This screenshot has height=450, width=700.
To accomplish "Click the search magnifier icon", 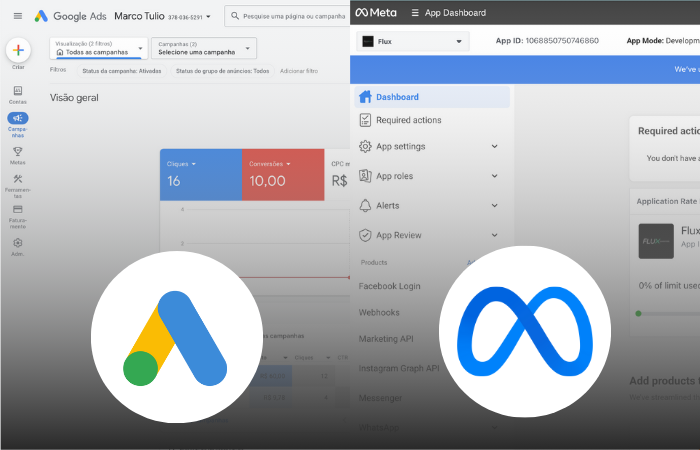I will click(x=235, y=16).
